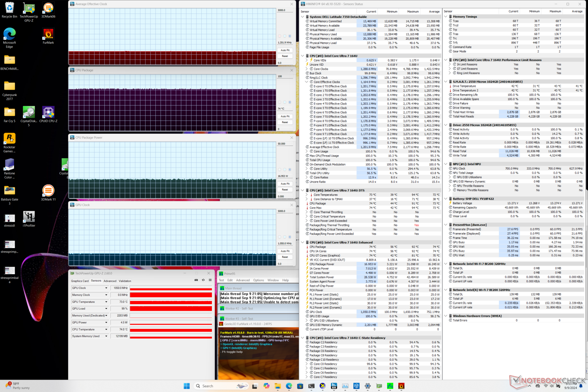Open Copilot from the taskbar
This screenshot has height=392, width=588.
[x=267, y=386]
